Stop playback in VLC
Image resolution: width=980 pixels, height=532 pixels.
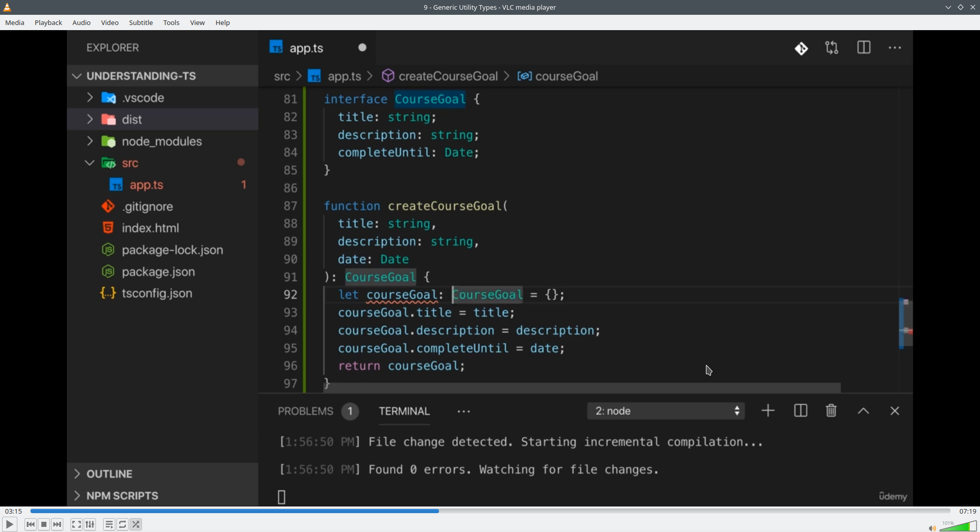[44, 524]
